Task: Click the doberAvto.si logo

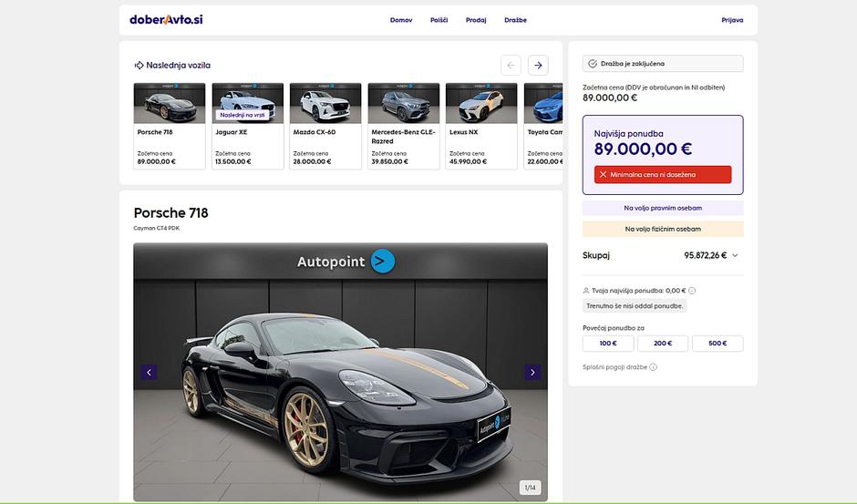Action: (166, 20)
